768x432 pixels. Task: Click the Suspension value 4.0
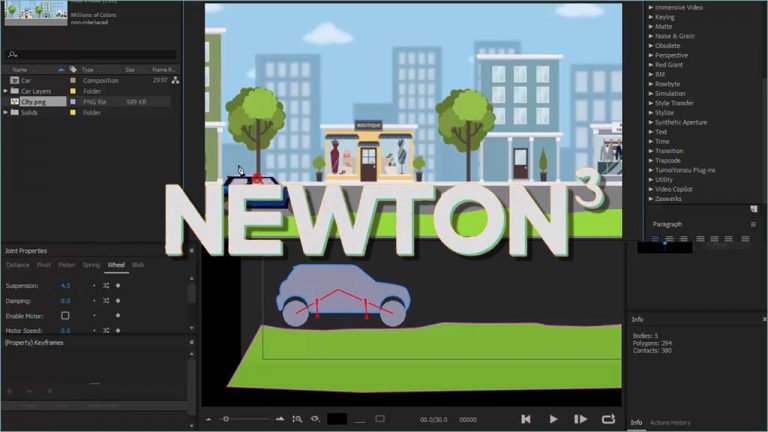pyautogui.click(x=65, y=286)
